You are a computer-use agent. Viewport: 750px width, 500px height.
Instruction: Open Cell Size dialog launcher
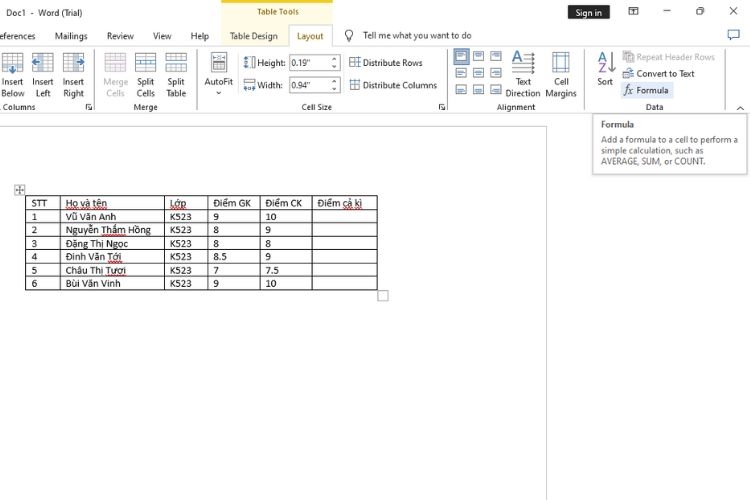click(x=441, y=107)
